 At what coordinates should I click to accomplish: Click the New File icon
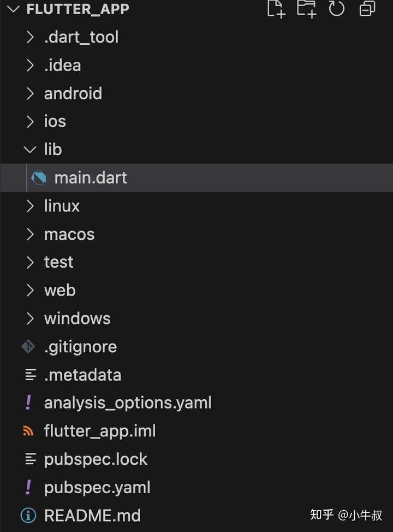point(276,9)
